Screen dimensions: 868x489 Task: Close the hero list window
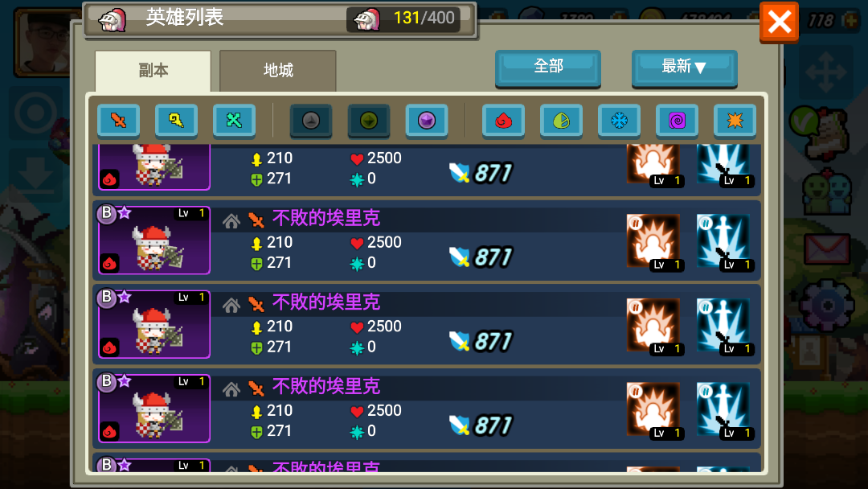pyautogui.click(x=779, y=23)
